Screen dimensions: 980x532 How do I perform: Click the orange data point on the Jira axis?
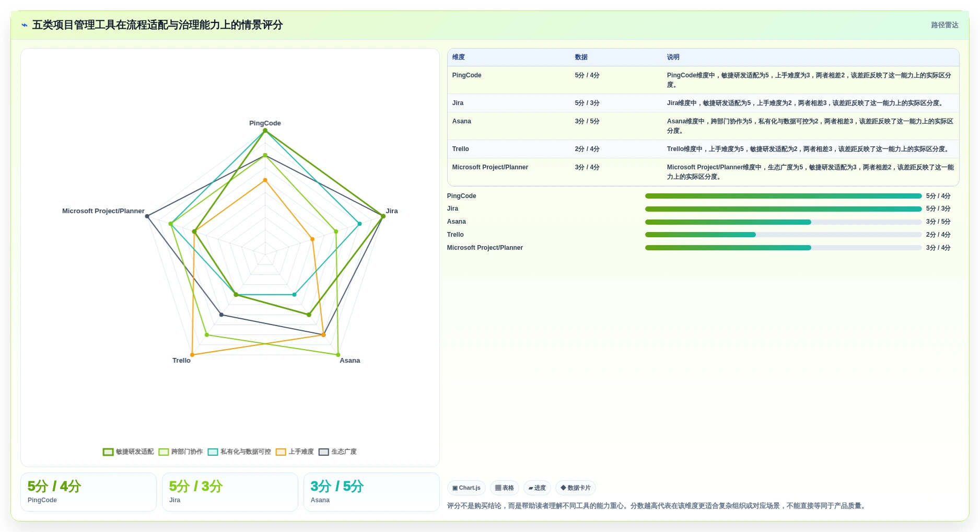312,239
